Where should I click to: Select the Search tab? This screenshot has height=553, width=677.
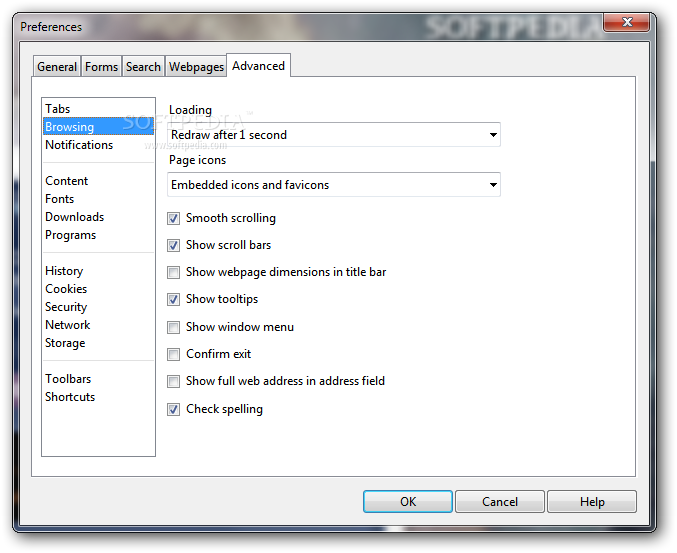pyautogui.click(x=143, y=66)
